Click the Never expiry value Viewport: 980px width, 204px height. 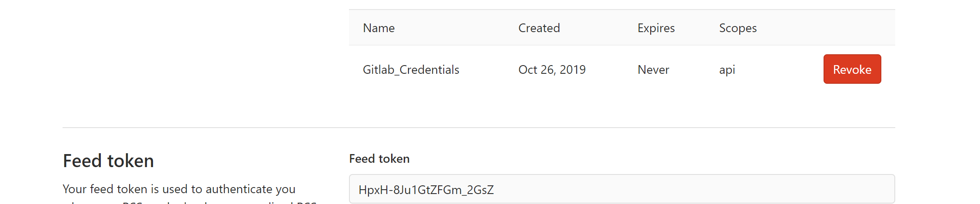tap(653, 70)
